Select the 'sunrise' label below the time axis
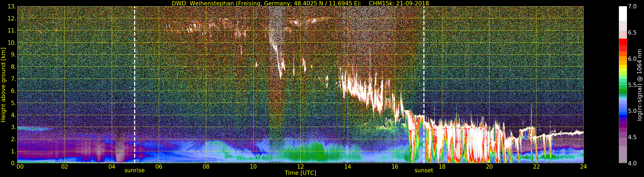The image size is (644, 177). (135, 171)
